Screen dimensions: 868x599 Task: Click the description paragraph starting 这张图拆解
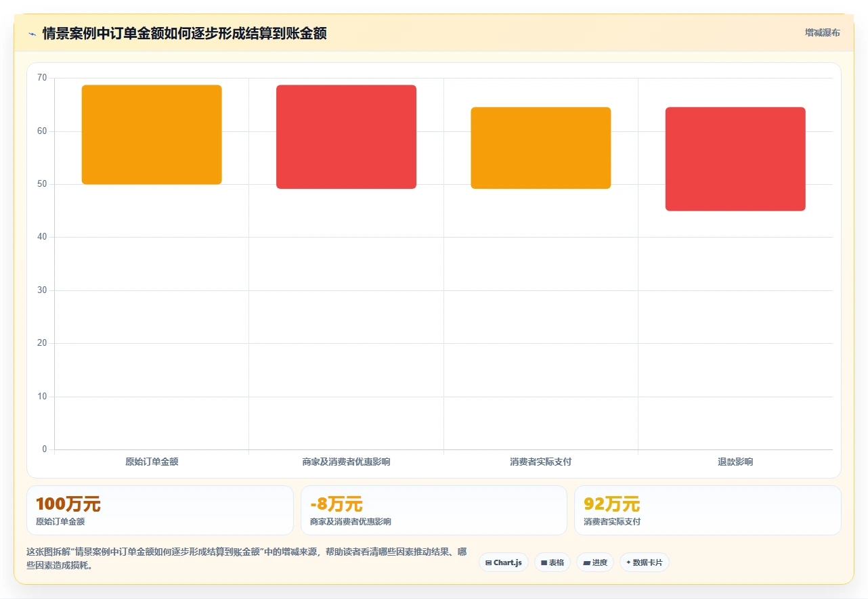tap(246, 558)
